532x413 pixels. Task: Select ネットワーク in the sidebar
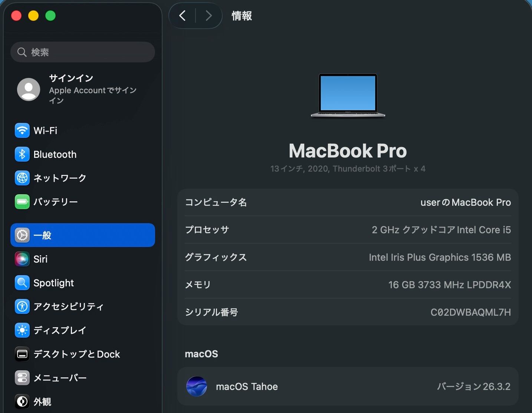83,178
